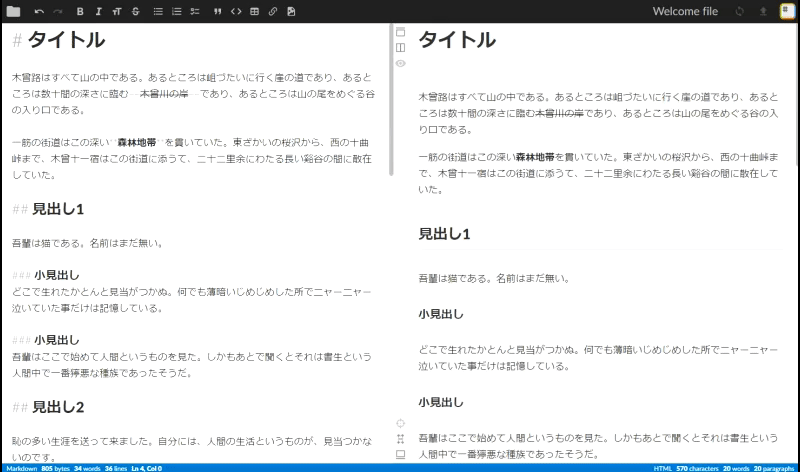Toggle scroll sync icon
This screenshot has width=800, height=472.
401,438
